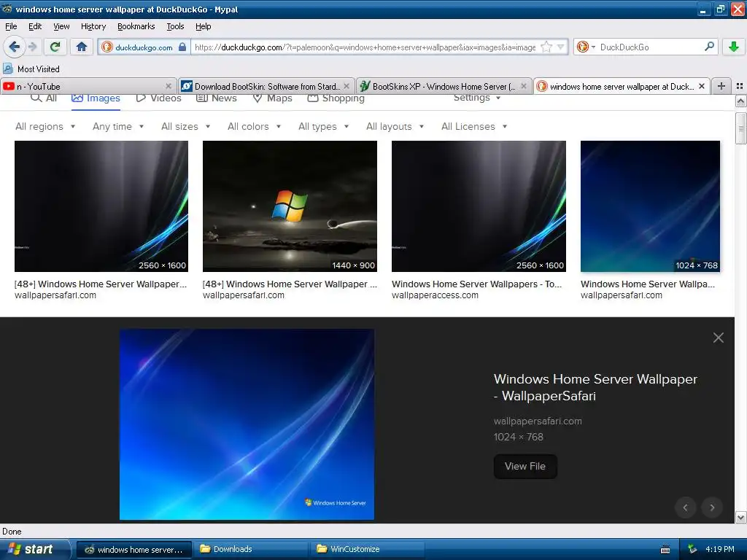The width and height of the screenshot is (747, 560).
Task: Show all tabs list icon
Action: pyautogui.click(x=740, y=86)
